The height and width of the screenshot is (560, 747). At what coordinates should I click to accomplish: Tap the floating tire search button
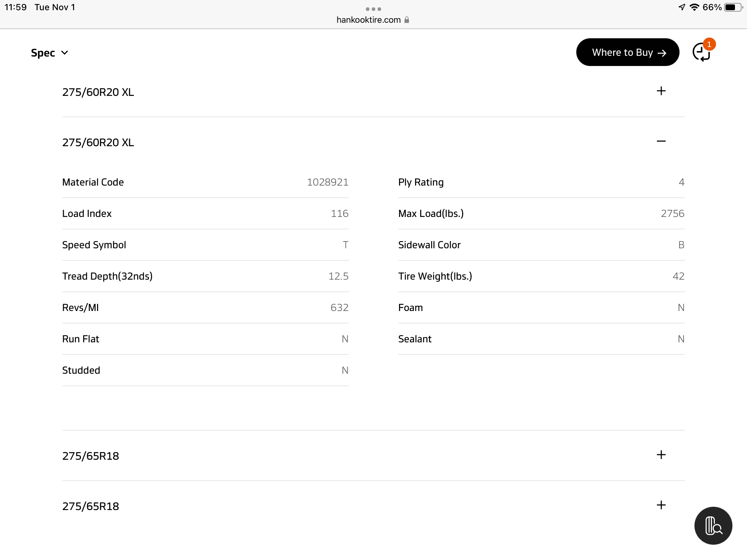tap(713, 525)
